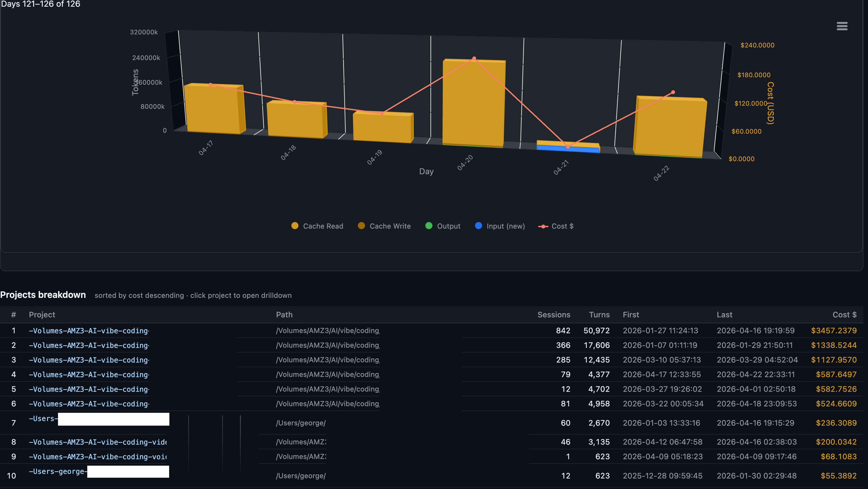Click the Project column header
The height and width of the screenshot is (489, 868).
(x=42, y=315)
